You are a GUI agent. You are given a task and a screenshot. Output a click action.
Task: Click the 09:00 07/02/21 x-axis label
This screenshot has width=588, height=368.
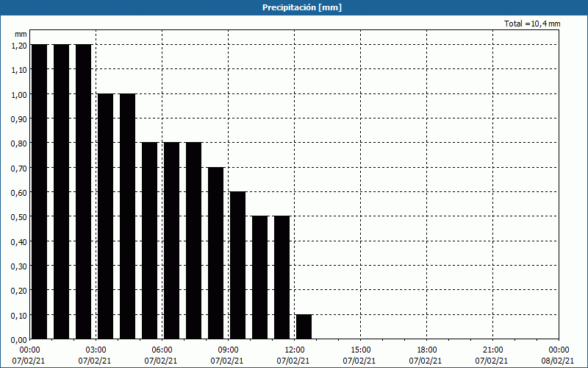[227, 355]
